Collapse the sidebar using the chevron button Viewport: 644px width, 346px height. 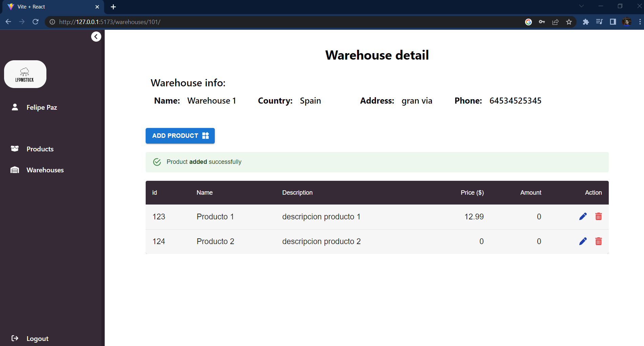coord(96,36)
